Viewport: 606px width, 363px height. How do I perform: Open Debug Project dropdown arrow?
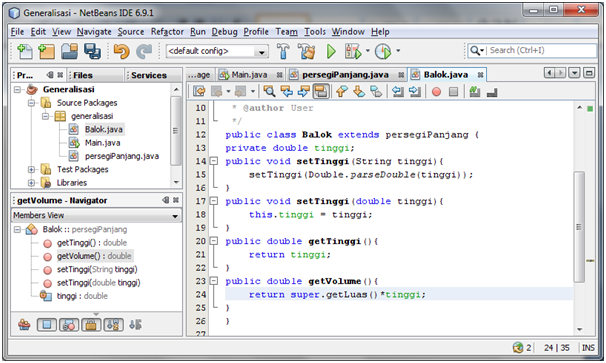point(368,50)
